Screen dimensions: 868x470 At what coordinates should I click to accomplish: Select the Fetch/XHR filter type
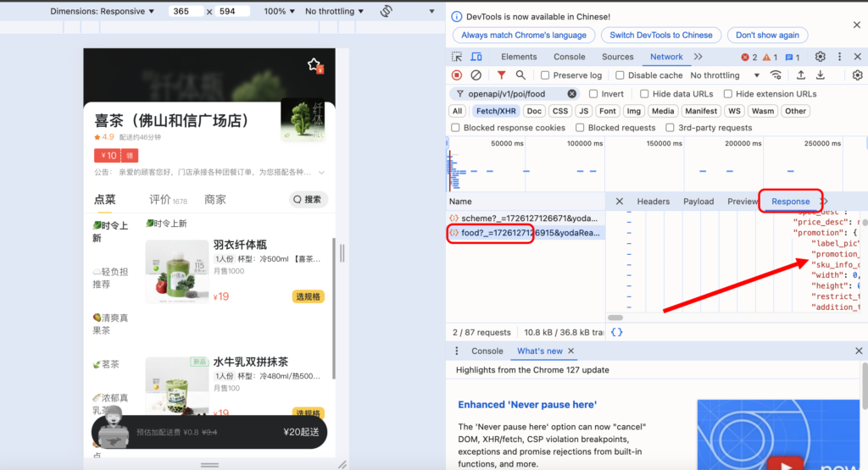point(496,111)
